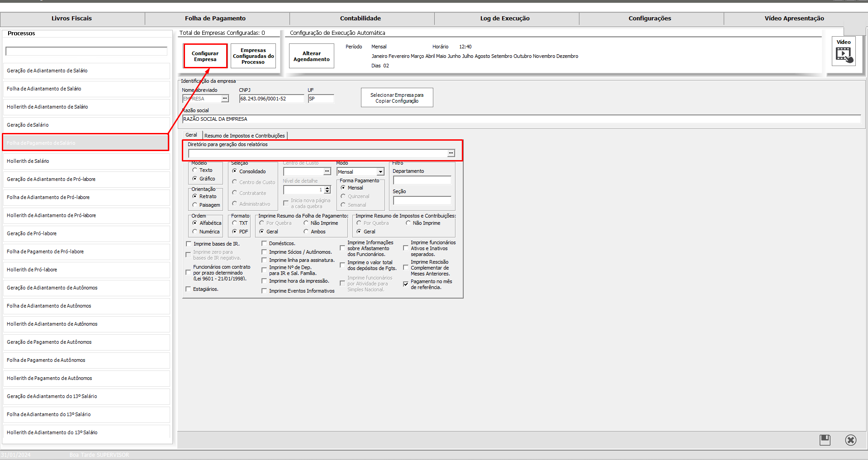Click the Razão social field
Screen dimensions: 868x460
[522, 119]
